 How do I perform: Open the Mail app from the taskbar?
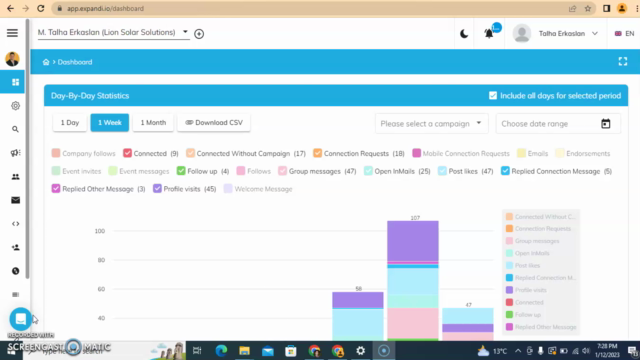[x=268, y=351]
